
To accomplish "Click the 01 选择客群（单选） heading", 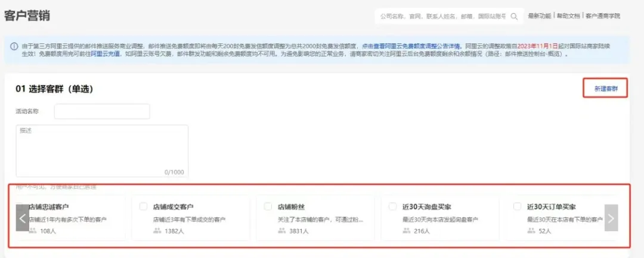I will click(x=54, y=89).
